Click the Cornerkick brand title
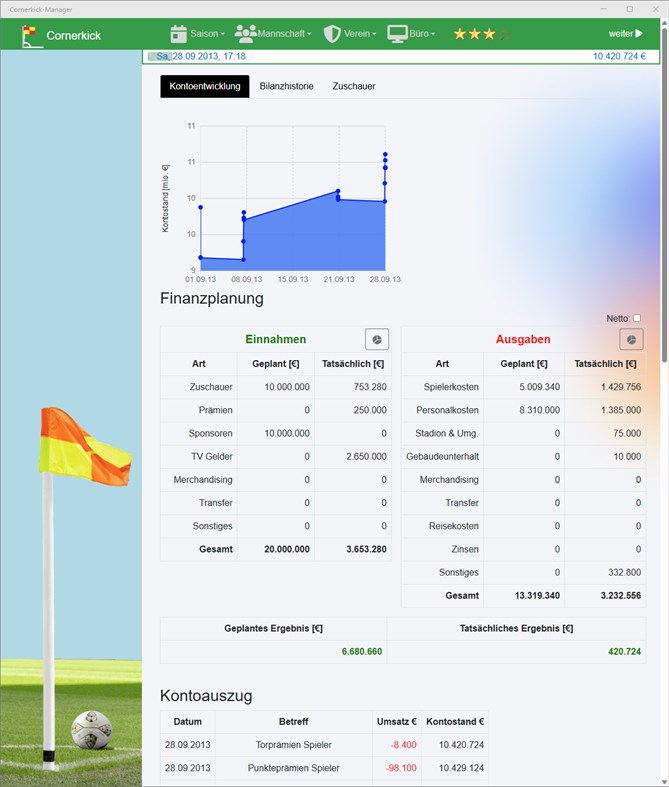 click(74, 36)
